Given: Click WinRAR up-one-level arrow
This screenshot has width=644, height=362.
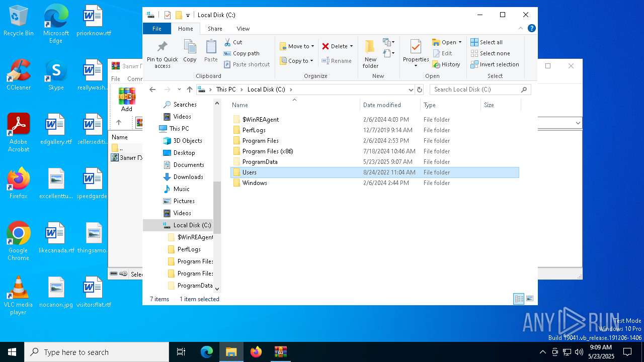Looking at the screenshot, I should (119, 122).
